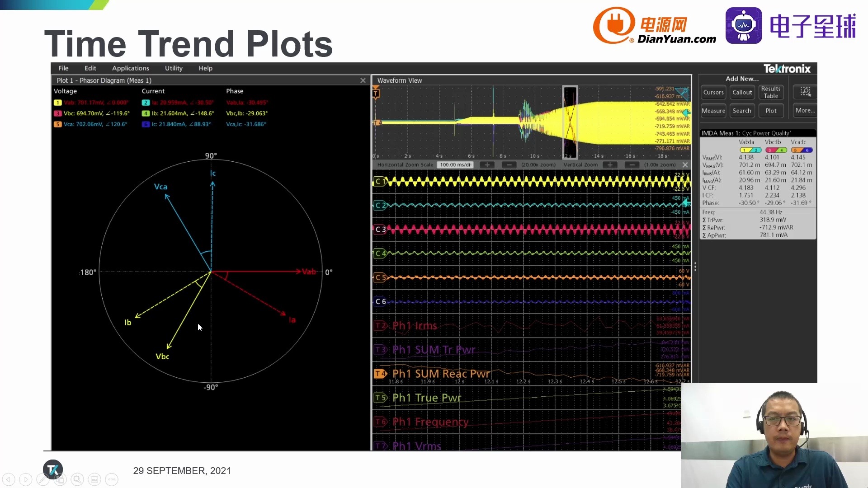Screen dimensions: 868x488
Task: Add new Cursors
Action: pos(713,92)
